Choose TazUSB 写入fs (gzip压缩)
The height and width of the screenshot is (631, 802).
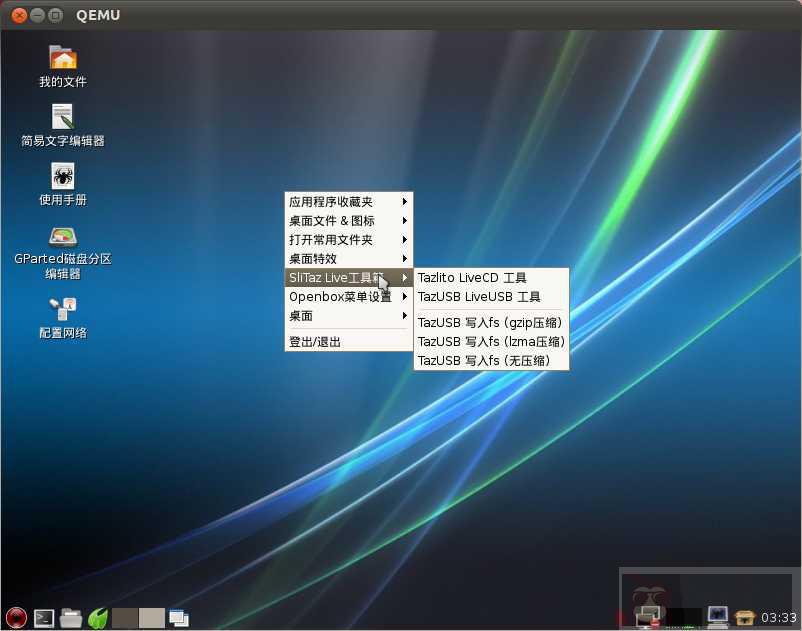pyautogui.click(x=490, y=322)
